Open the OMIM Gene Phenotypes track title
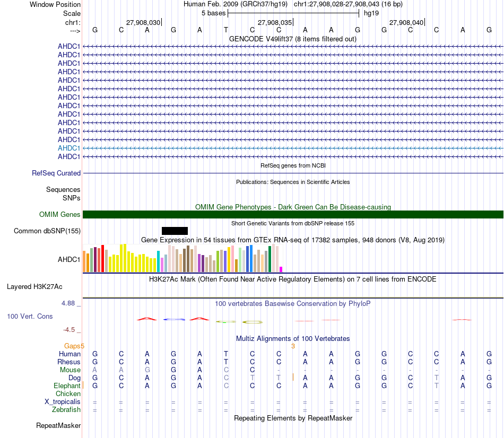Screen dimensions: 504x438 coord(293,207)
